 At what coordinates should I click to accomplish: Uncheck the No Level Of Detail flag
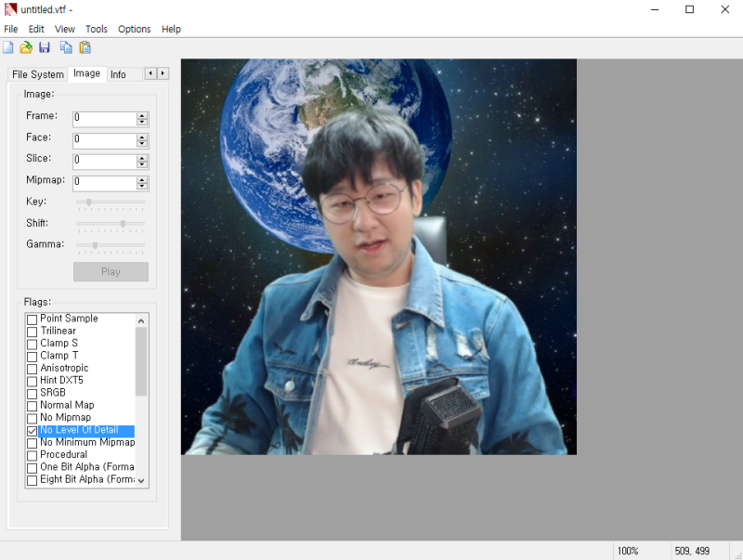coord(32,431)
